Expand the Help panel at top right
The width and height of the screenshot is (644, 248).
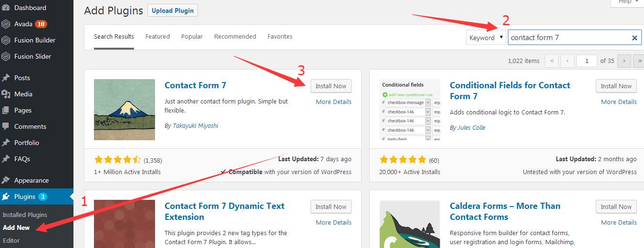point(625,2)
